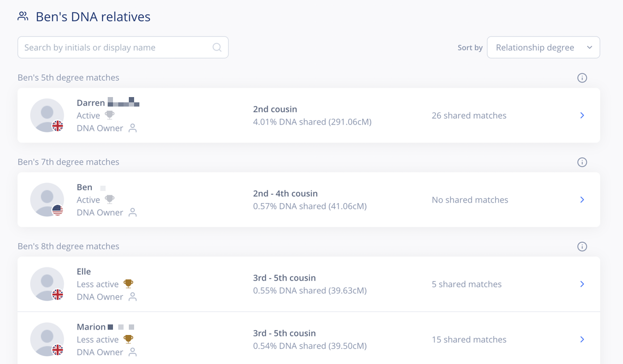The height and width of the screenshot is (364, 623).
Task: Click DNA relatives people icon in header
Action: 23,16
